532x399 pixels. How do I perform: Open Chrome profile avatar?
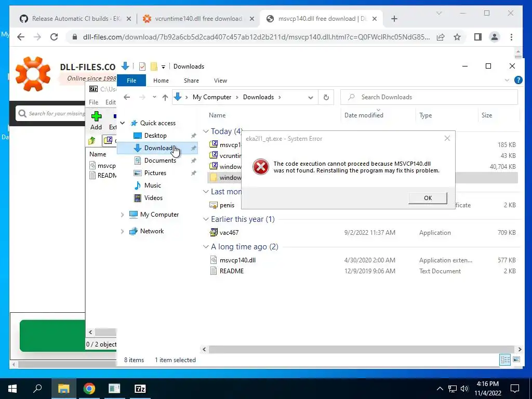click(x=495, y=37)
